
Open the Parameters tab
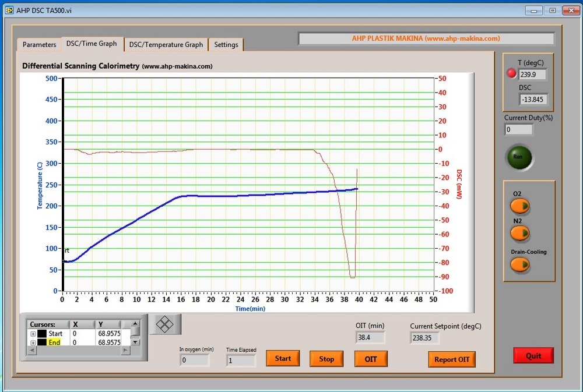[x=39, y=45]
